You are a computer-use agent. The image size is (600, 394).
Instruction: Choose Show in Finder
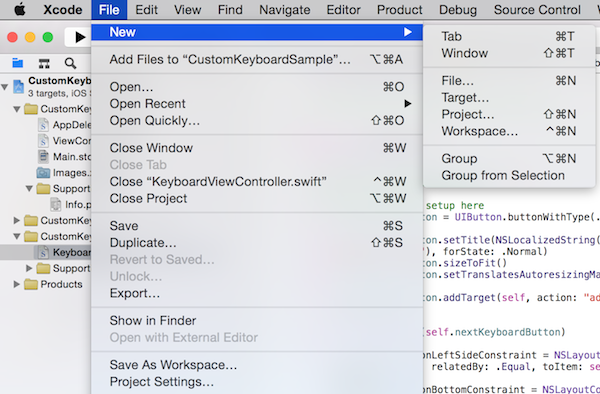(x=257, y=321)
